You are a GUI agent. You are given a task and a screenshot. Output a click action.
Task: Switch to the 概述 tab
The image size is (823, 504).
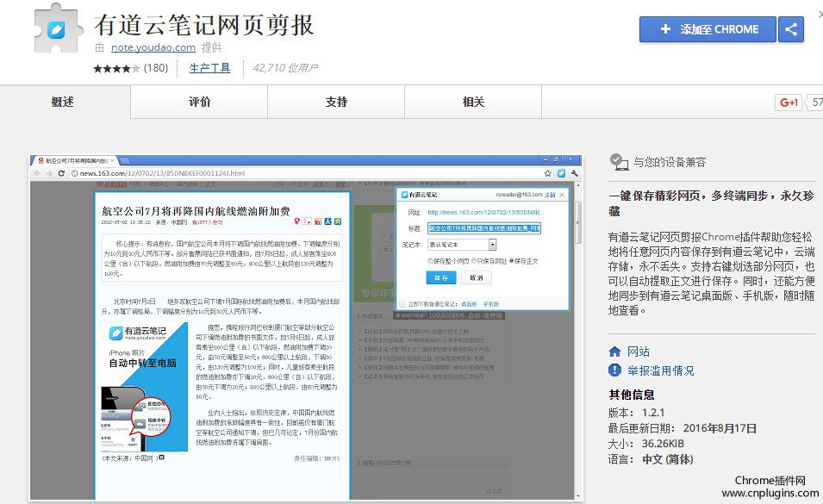(x=62, y=102)
